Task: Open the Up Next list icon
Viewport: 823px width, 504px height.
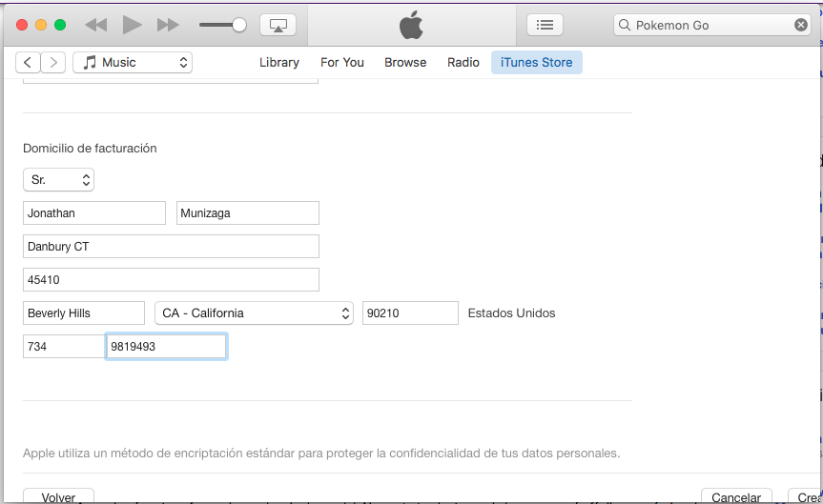Action: point(545,26)
